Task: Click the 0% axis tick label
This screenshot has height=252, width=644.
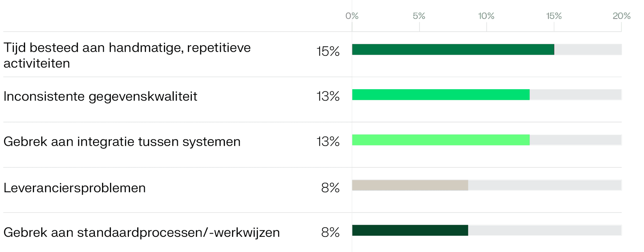Action: coord(352,16)
